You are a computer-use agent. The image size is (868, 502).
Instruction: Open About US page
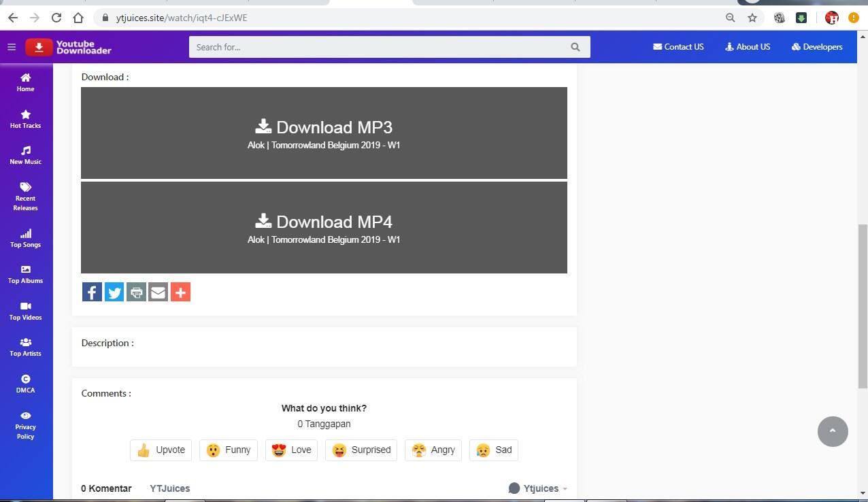(x=748, y=47)
